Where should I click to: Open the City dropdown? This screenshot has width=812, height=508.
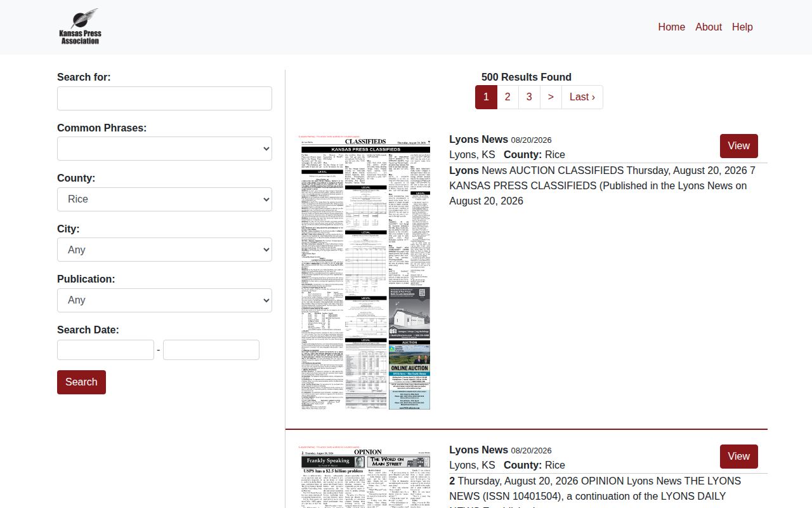point(164,250)
